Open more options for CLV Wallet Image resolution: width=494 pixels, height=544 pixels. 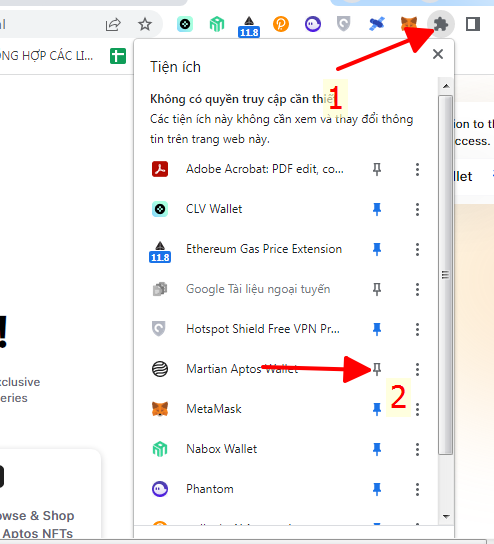(x=417, y=209)
